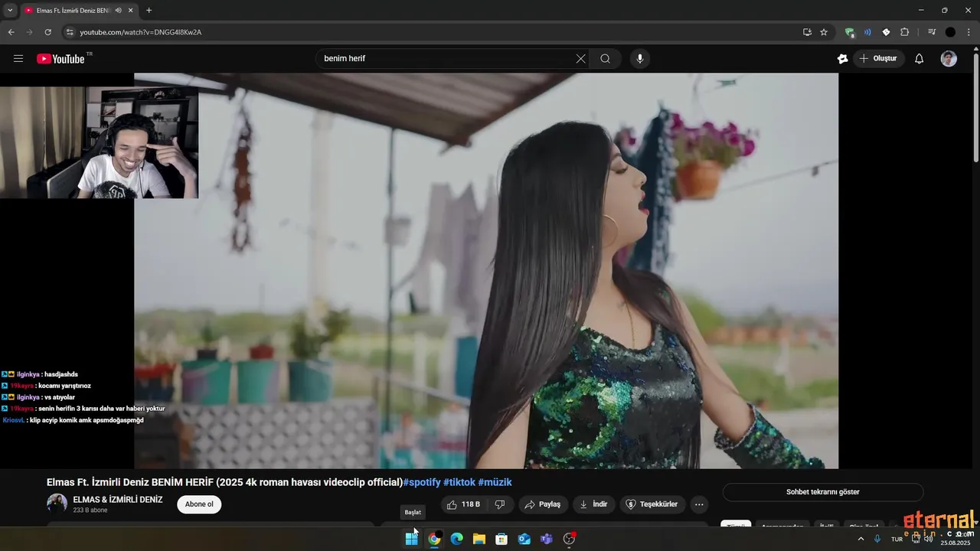Open the media controls music icon
This screenshot has width=980, height=551.
(x=932, y=32)
